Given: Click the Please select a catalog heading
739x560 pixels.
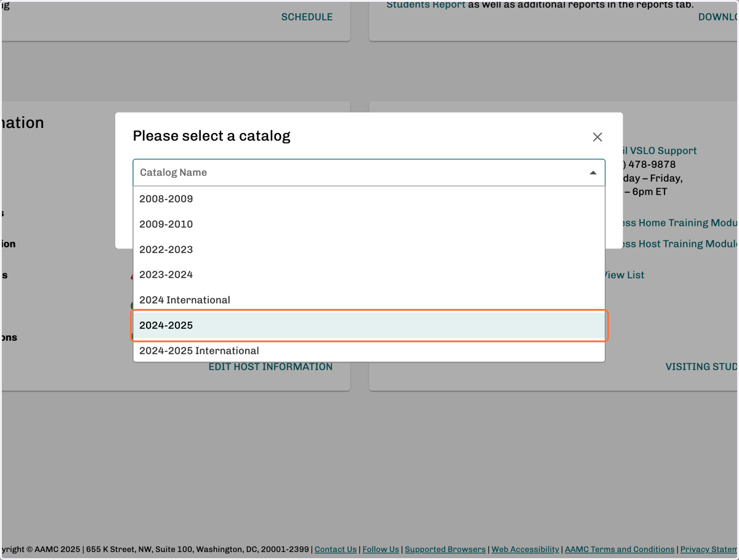Looking at the screenshot, I should pyautogui.click(x=211, y=136).
